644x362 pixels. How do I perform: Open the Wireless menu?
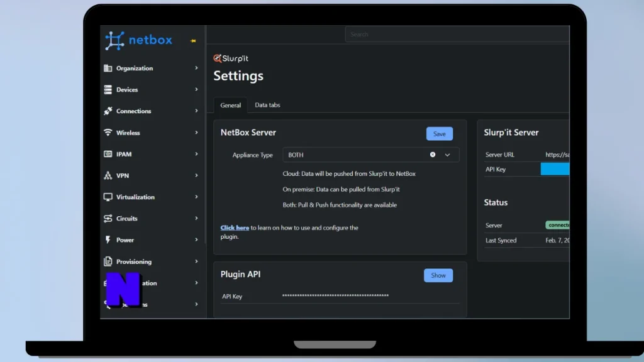(x=151, y=133)
